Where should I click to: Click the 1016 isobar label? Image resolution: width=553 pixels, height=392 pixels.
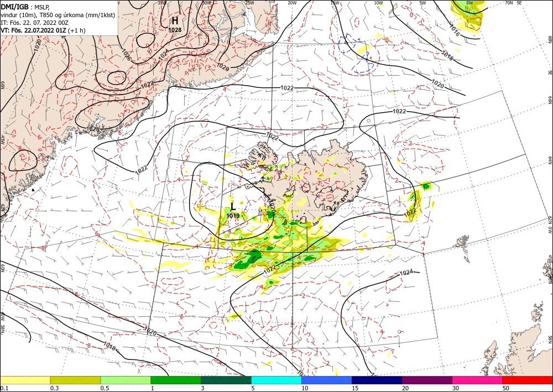tap(455, 32)
